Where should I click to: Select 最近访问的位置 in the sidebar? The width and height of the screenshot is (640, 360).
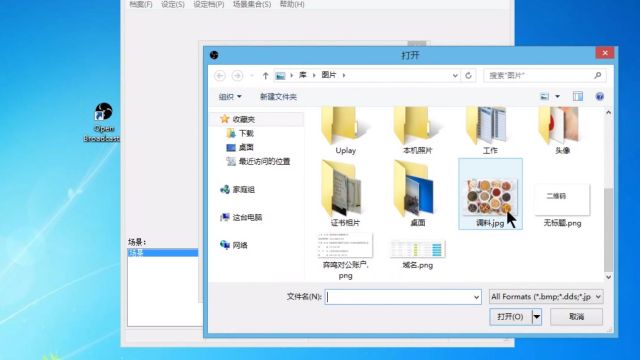[x=264, y=162]
